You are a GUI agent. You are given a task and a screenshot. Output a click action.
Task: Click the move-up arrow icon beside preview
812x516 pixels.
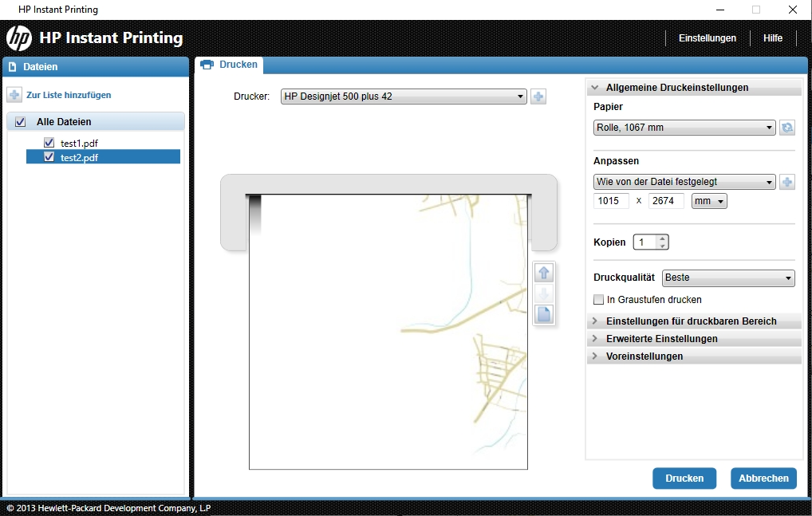(544, 273)
